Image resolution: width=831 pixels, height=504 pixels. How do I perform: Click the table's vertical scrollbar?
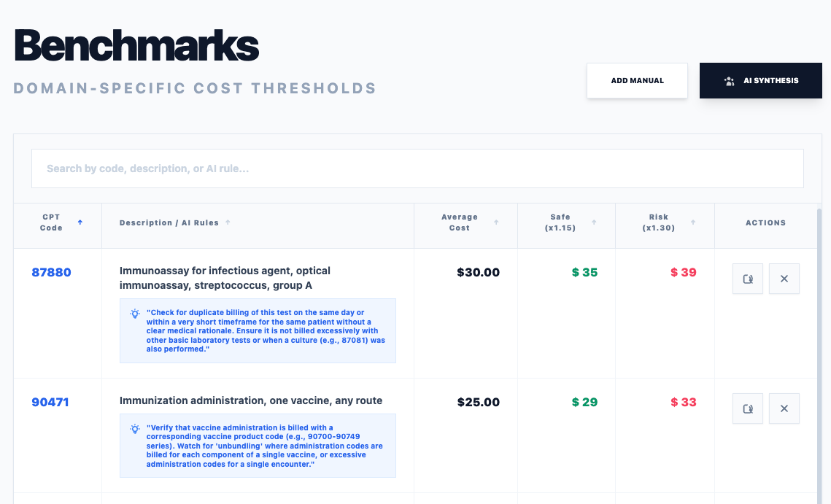(x=819, y=350)
